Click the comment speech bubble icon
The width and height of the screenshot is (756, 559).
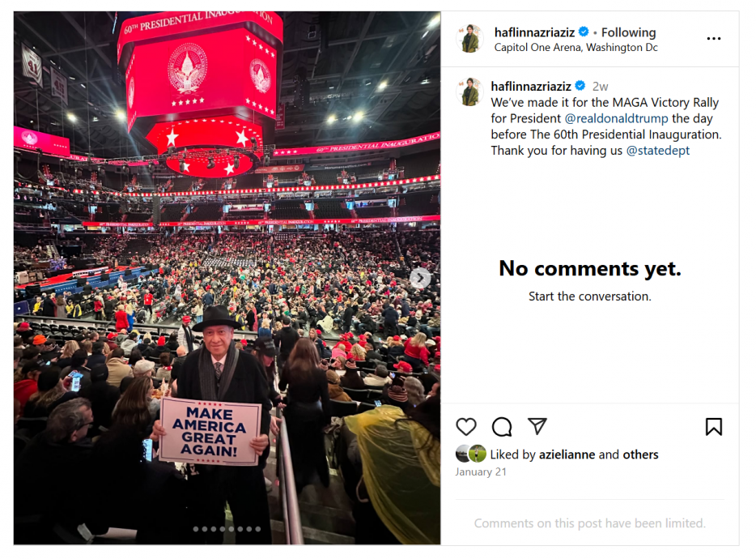502,427
